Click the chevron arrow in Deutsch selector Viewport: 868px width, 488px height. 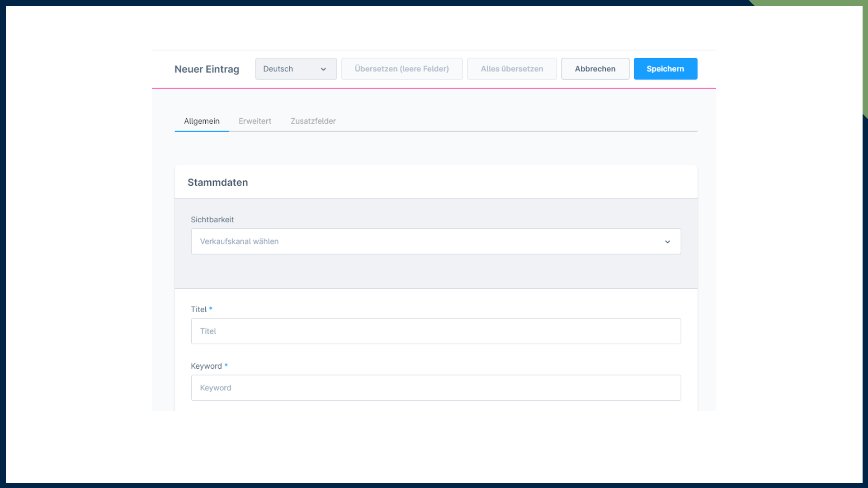(x=323, y=69)
